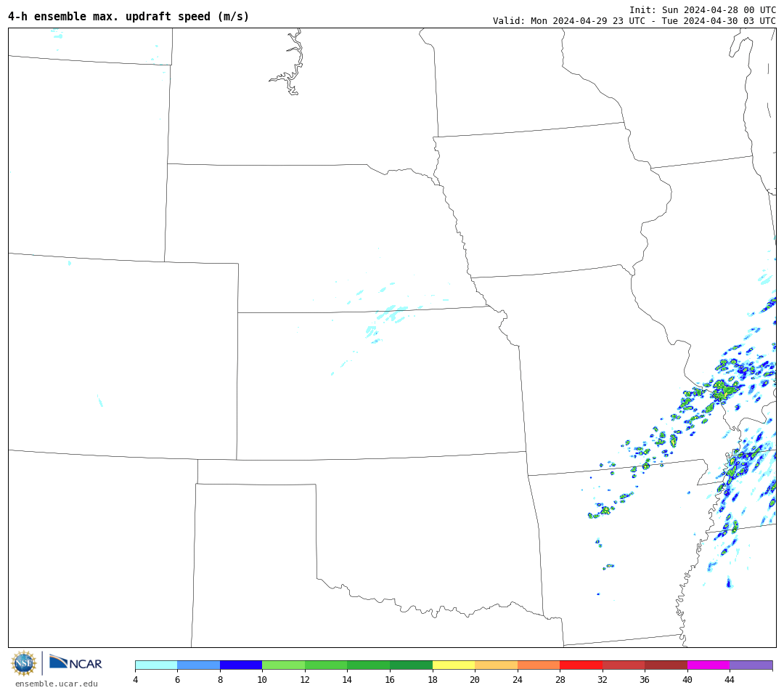
Task: Select the Valid time range text
Action: coord(634,21)
